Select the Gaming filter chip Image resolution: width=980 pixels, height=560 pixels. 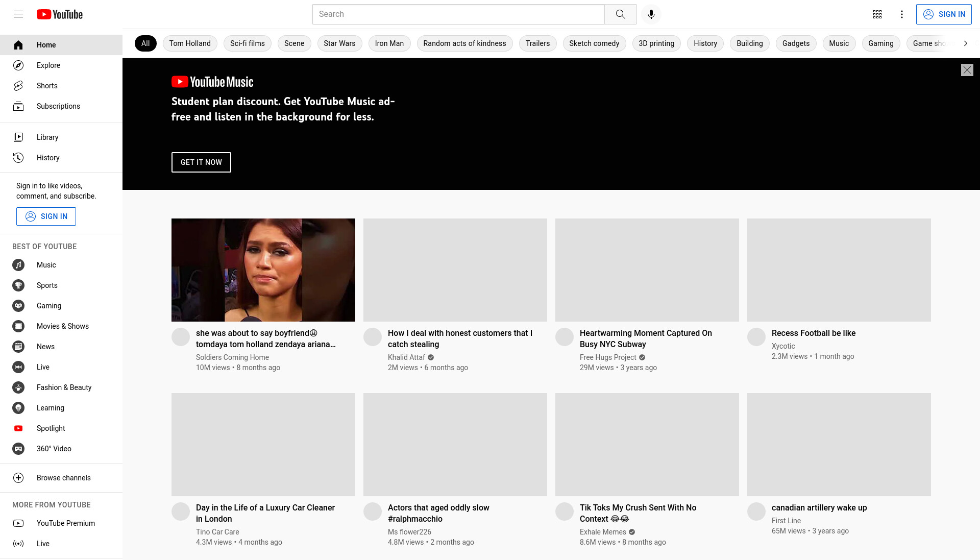[x=880, y=43]
